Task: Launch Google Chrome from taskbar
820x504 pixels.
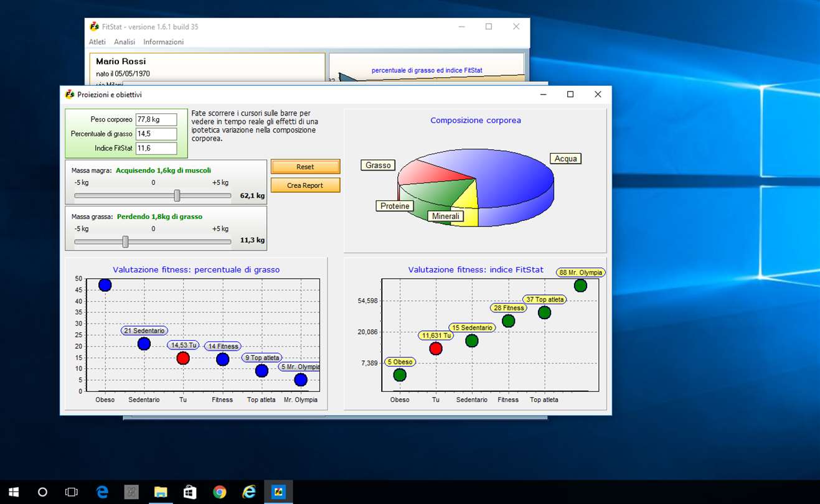Action: [x=219, y=492]
